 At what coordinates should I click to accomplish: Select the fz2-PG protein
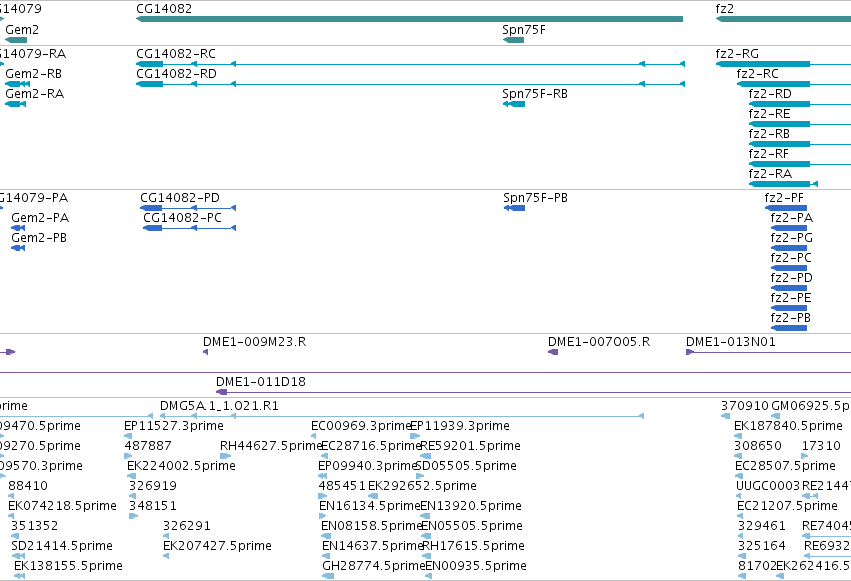pyautogui.click(x=789, y=248)
